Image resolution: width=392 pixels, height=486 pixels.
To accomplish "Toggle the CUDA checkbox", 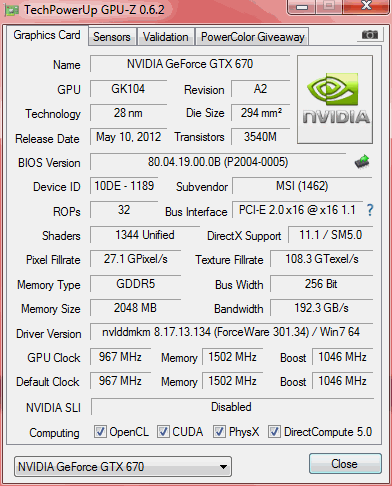I will click(163, 431).
